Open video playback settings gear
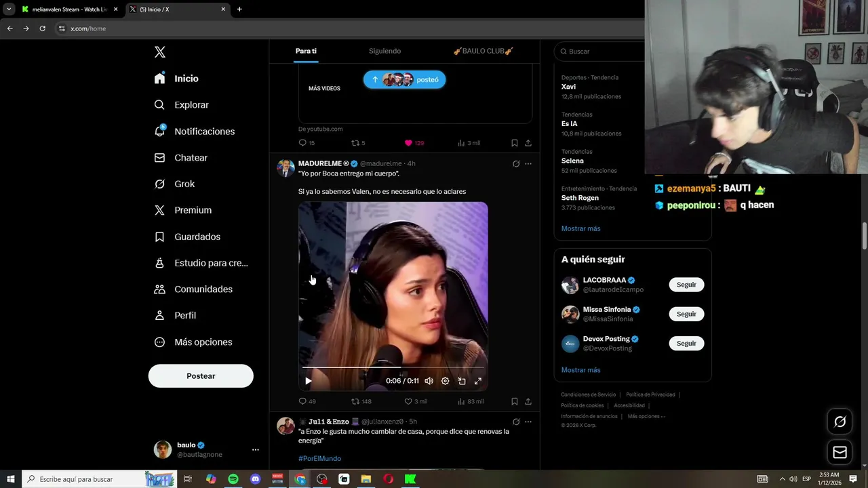The height and width of the screenshot is (488, 868). click(x=445, y=381)
